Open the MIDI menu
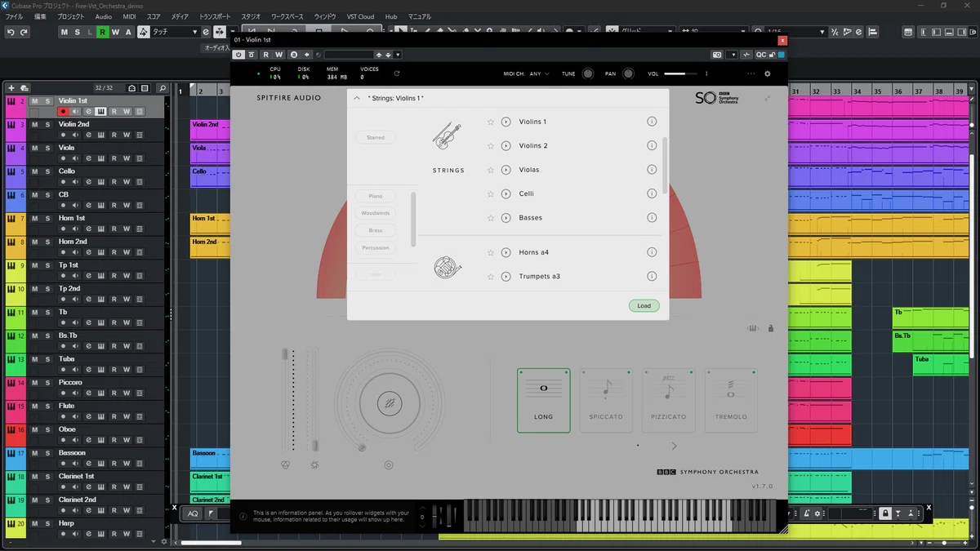The width and height of the screenshot is (980, 551). [130, 16]
